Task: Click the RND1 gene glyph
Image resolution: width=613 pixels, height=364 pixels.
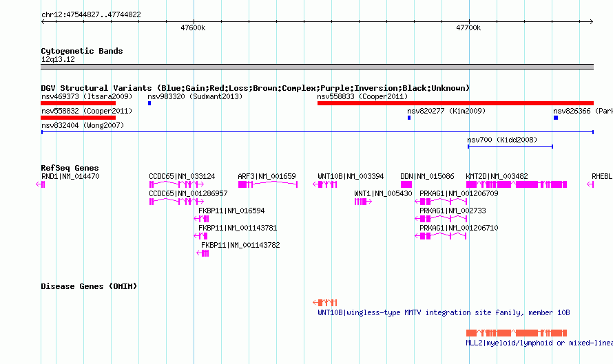Action: [41, 184]
